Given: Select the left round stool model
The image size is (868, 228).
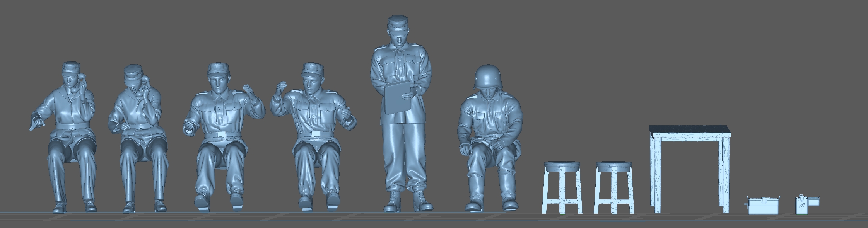Looking at the screenshot, I should [x=562, y=187].
